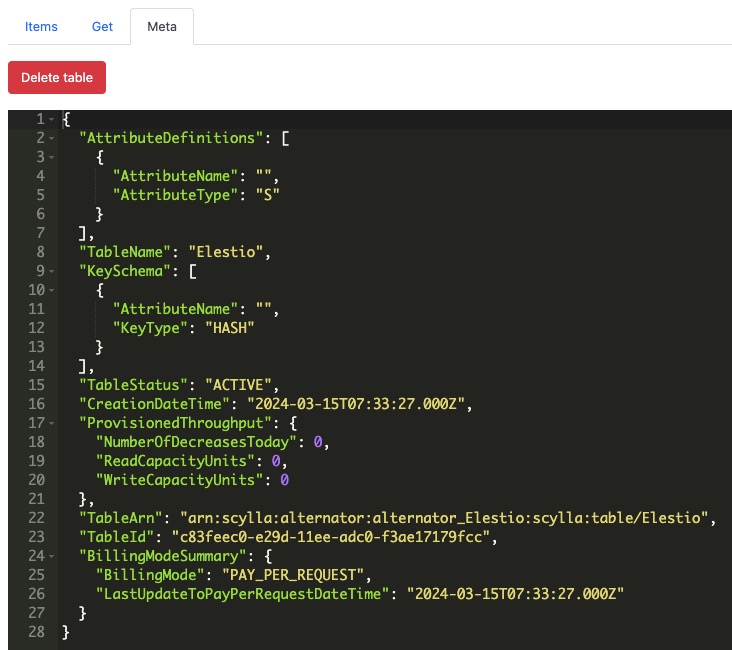Image resolution: width=732 pixels, height=650 pixels.
Task: Click the "TableStatus" key
Action: 134,385
